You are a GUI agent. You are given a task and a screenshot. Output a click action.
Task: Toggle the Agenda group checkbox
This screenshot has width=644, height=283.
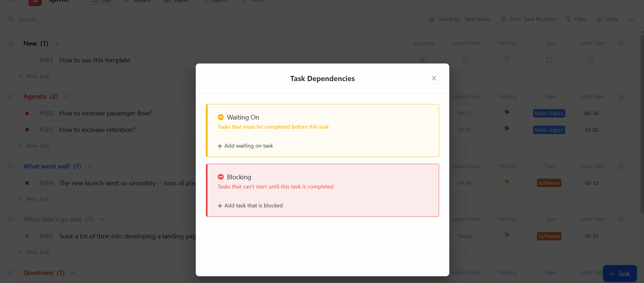coord(10,96)
